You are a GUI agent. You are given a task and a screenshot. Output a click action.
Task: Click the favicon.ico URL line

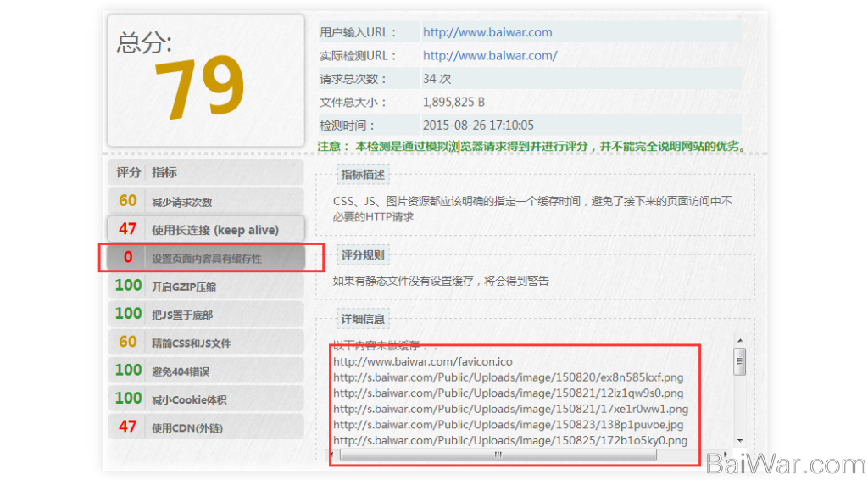pos(423,361)
